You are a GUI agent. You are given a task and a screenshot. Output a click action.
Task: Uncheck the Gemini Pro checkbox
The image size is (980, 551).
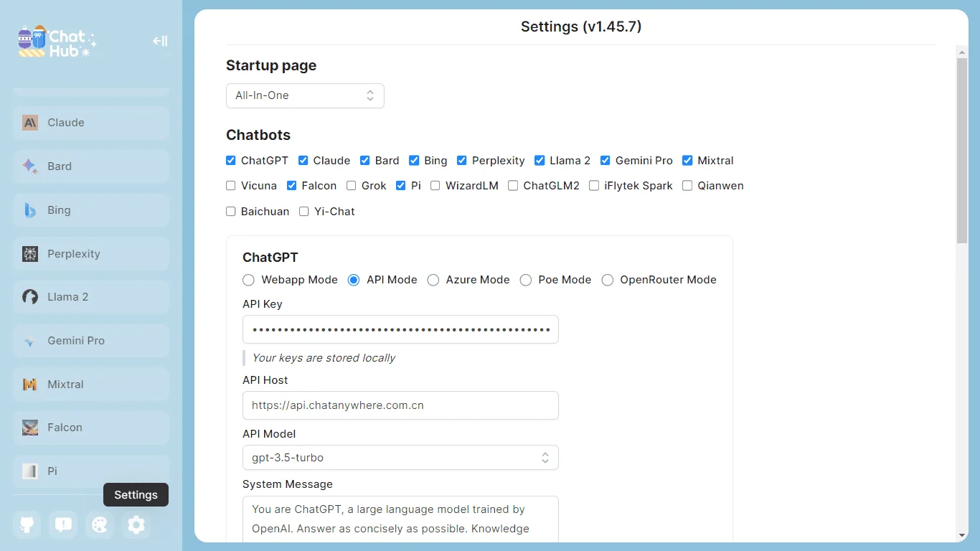tap(606, 161)
